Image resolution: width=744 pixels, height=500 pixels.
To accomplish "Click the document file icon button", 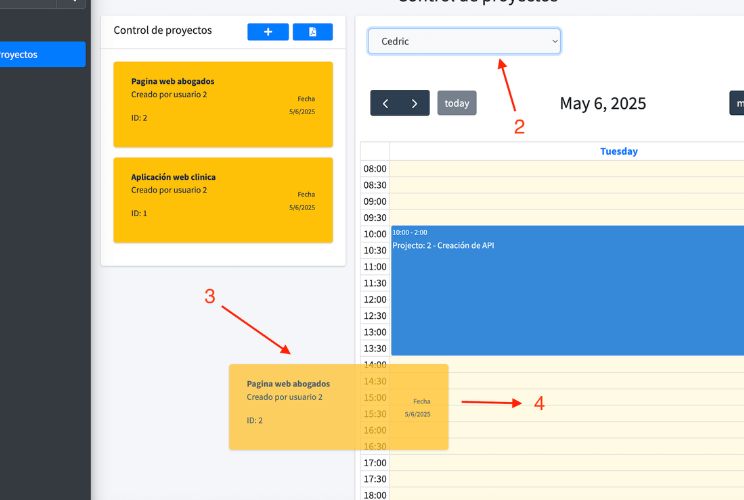I will coord(313,32).
